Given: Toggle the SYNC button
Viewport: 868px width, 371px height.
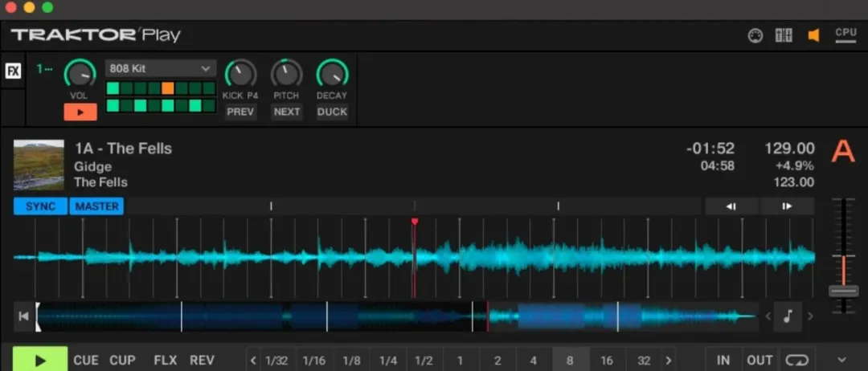Looking at the screenshot, I should (x=40, y=206).
